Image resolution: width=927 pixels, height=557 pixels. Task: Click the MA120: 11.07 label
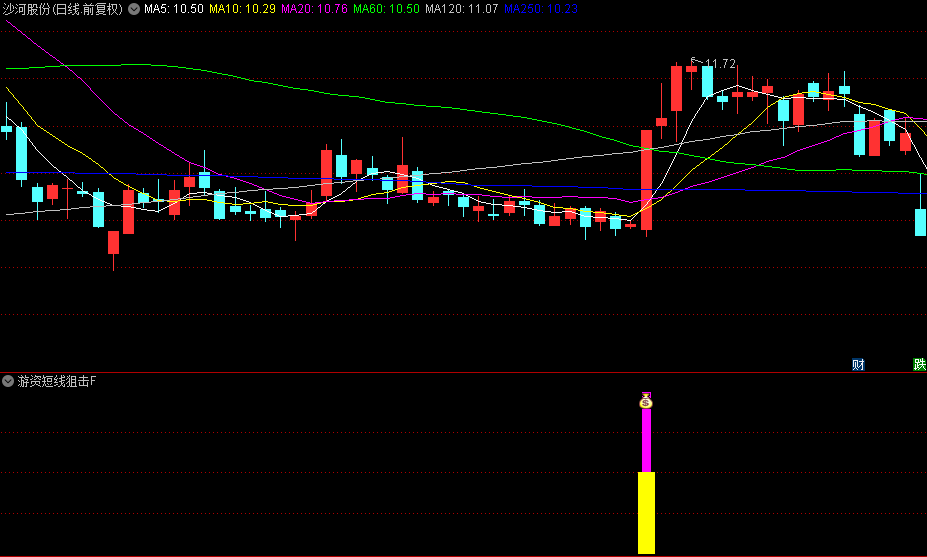pyautogui.click(x=462, y=9)
